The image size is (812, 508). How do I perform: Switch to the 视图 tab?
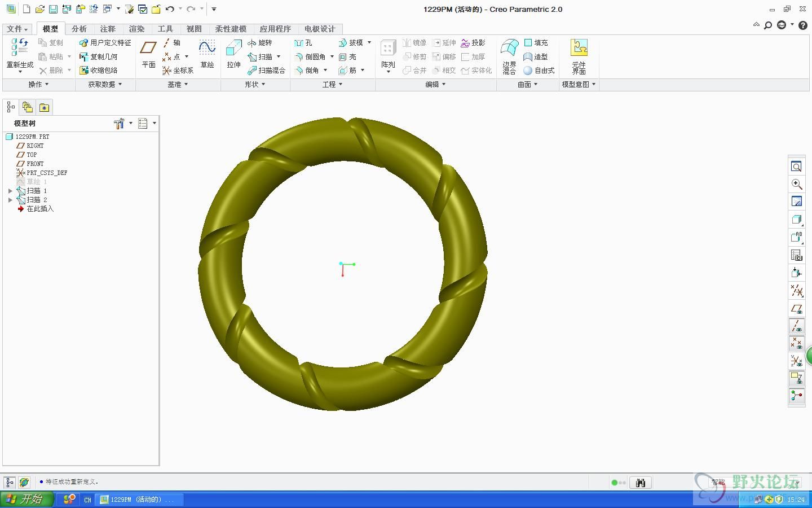tap(194, 29)
